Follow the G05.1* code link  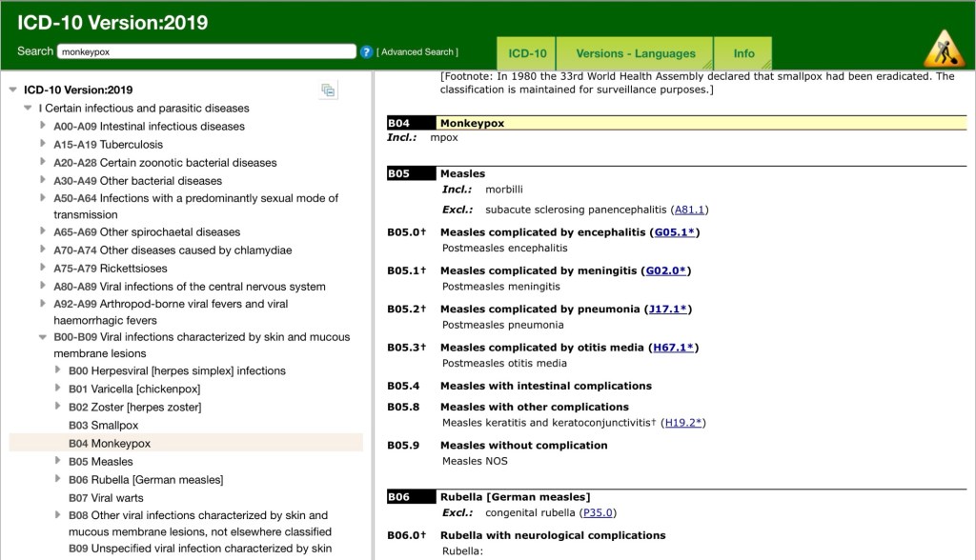(675, 232)
